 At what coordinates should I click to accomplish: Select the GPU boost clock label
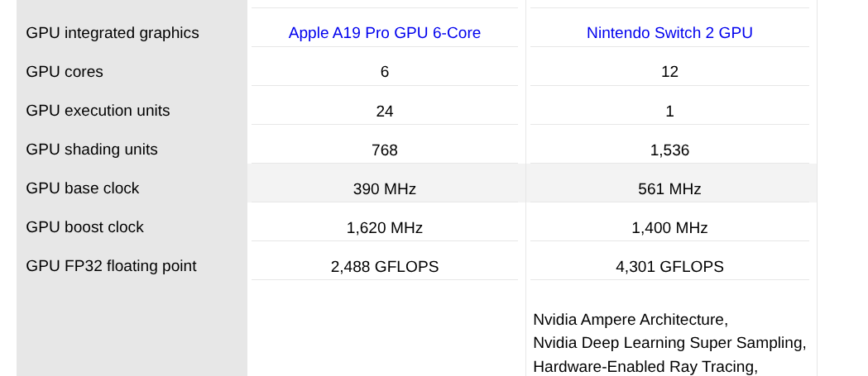(x=84, y=227)
